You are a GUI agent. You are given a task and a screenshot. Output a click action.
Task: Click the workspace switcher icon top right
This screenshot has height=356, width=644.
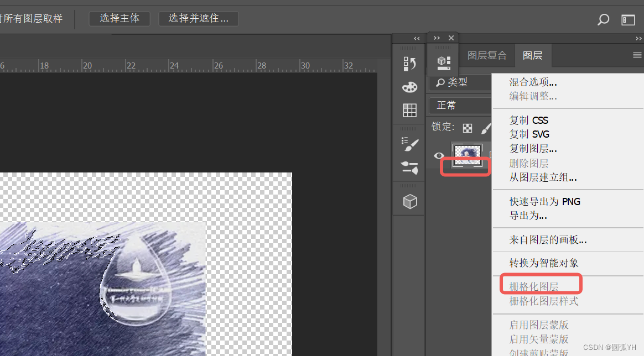628,19
